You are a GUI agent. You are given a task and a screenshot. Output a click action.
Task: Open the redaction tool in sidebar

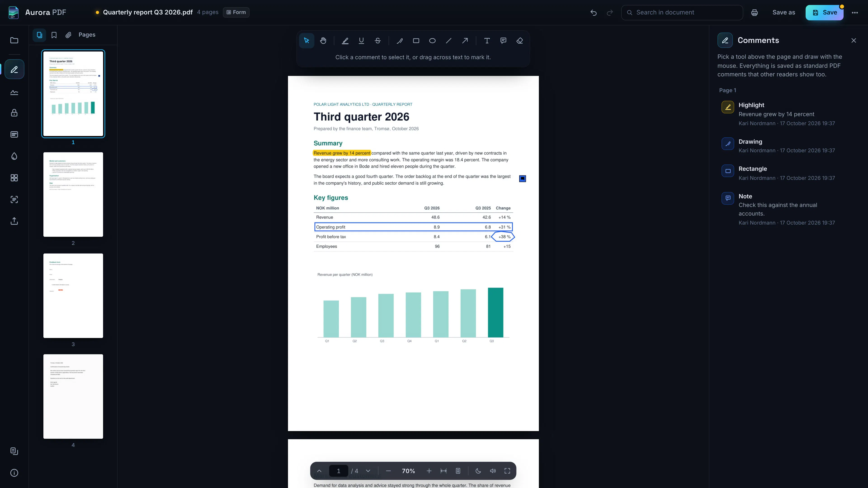pyautogui.click(x=14, y=134)
